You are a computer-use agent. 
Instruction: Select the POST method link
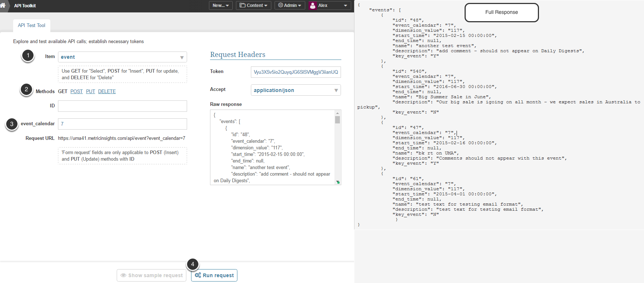(x=77, y=92)
